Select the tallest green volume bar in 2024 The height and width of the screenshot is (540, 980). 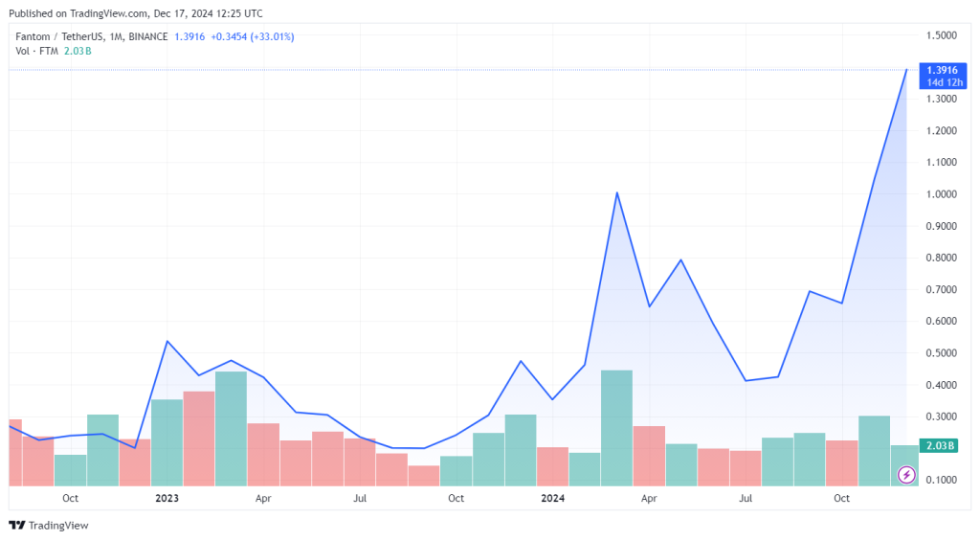(x=616, y=426)
